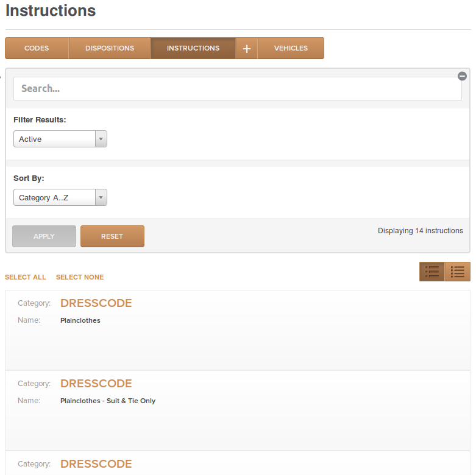The width and height of the screenshot is (476, 475).
Task: Open the Sort By Category A..Z dropdown
Action: 60,197
